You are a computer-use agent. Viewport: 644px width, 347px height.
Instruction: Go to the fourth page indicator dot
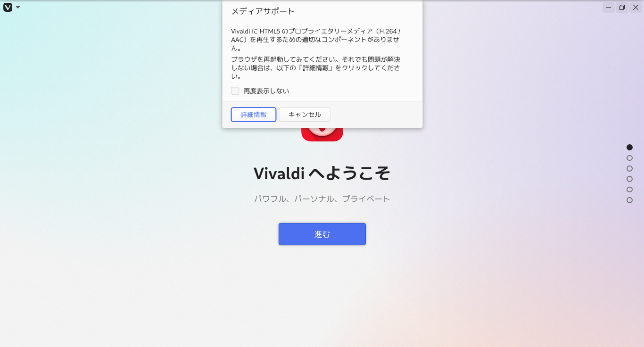coord(629,179)
